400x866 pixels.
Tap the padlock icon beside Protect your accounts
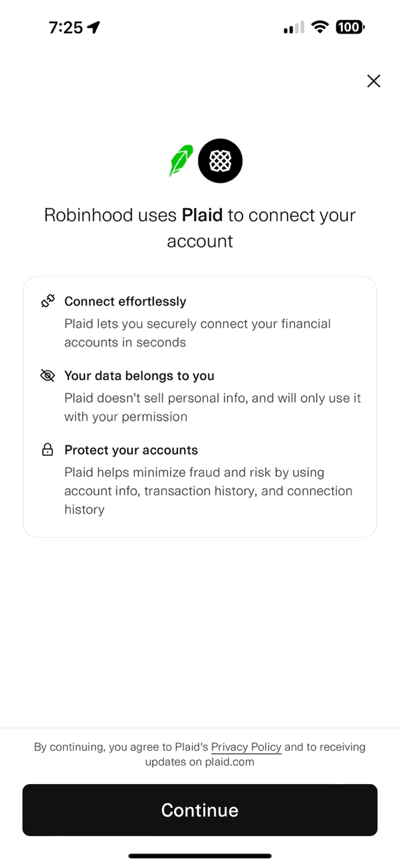click(x=48, y=450)
